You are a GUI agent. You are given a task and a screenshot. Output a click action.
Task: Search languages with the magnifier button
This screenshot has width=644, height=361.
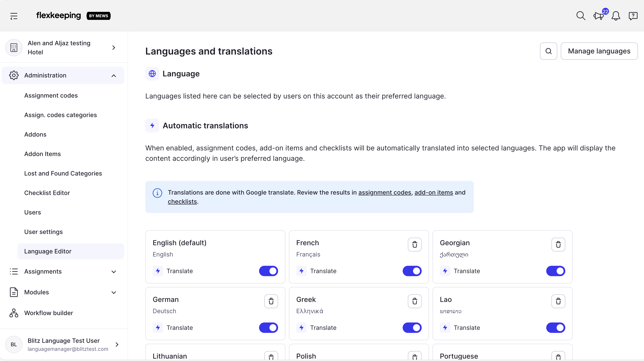[x=548, y=51]
